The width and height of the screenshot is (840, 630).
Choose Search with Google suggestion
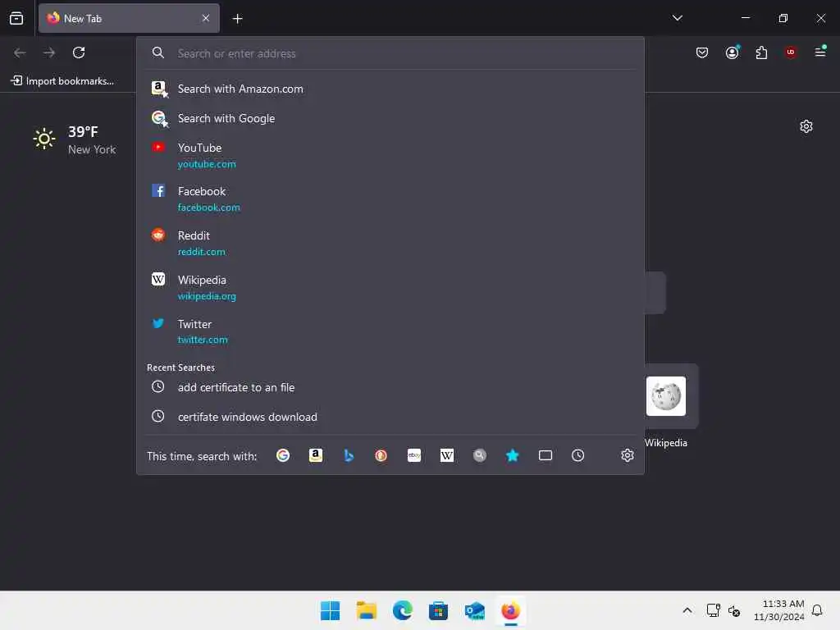pos(390,118)
